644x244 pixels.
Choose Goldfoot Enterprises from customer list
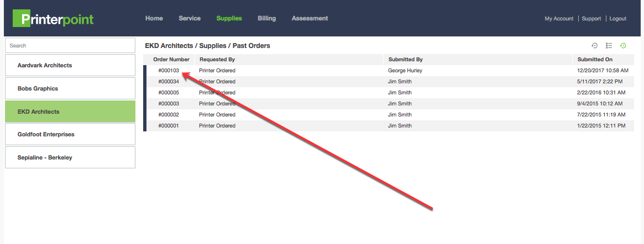(70, 134)
